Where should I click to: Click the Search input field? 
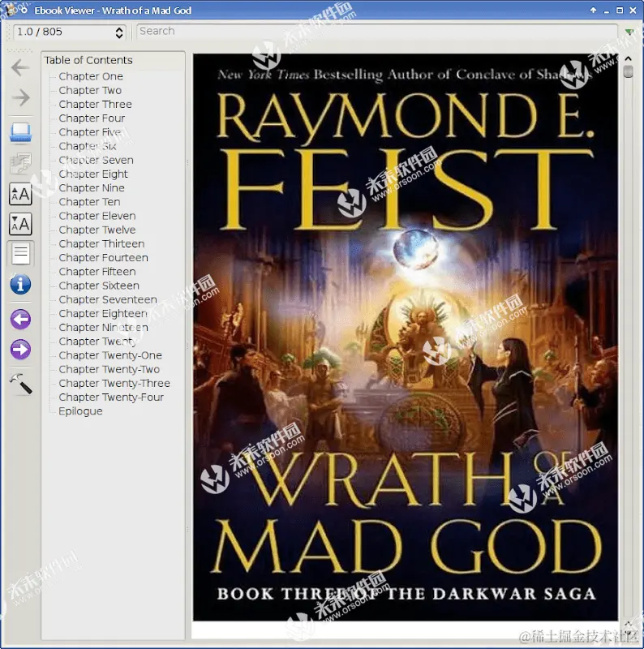point(377,31)
